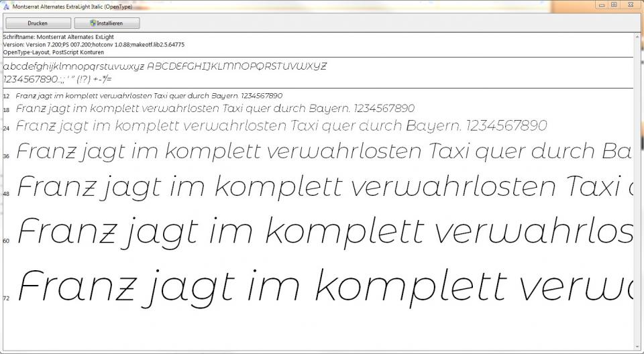Select the 24 point sample sentence
Image resolution: width=644 pixels, height=354 pixels.
pos(281,126)
